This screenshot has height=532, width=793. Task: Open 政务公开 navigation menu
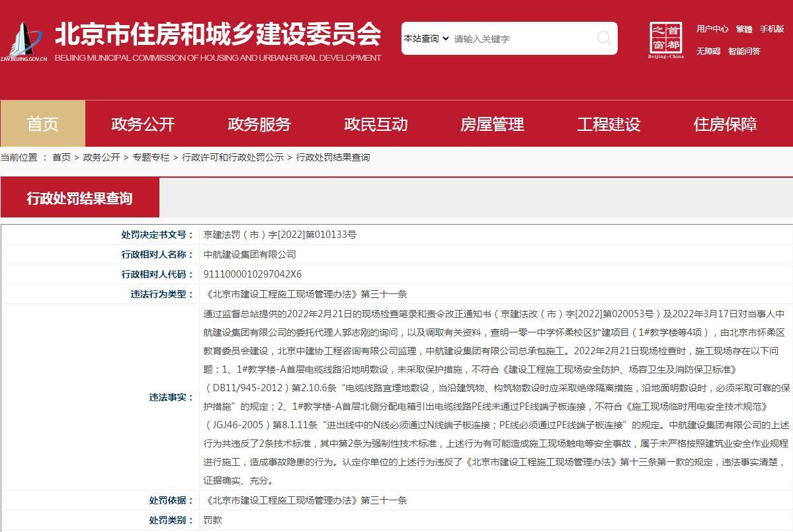[143, 124]
